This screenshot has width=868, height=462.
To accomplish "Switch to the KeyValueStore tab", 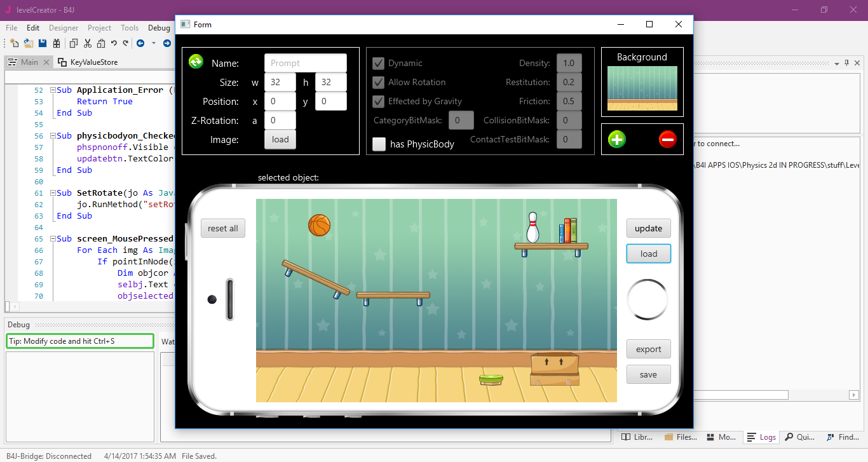I will pyautogui.click(x=88, y=62).
